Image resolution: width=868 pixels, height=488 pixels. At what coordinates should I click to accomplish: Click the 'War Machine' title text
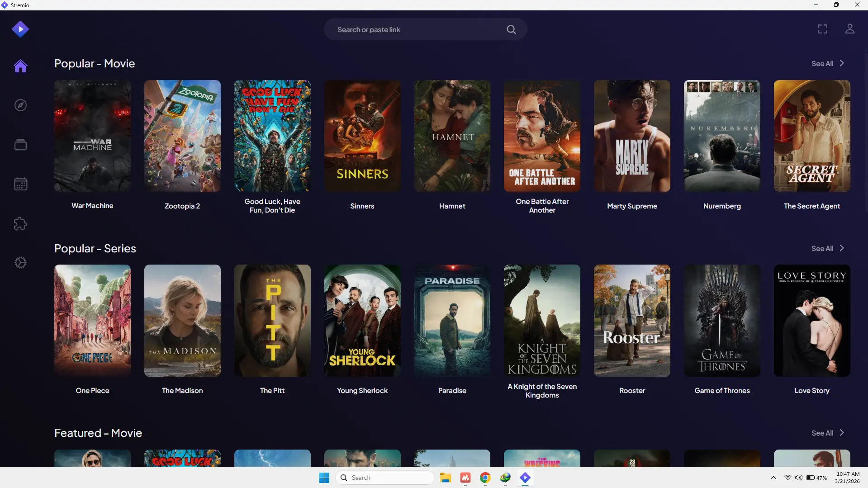click(x=92, y=206)
